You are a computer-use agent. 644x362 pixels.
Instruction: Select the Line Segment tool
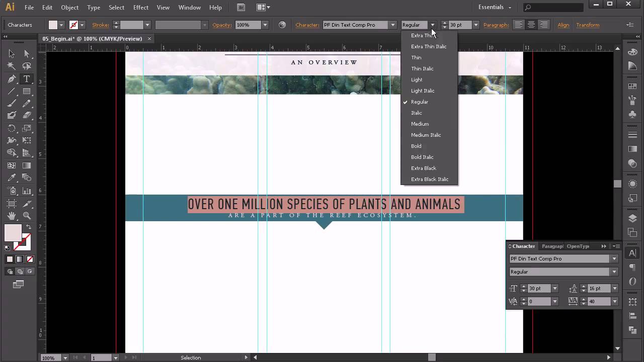(x=12, y=92)
